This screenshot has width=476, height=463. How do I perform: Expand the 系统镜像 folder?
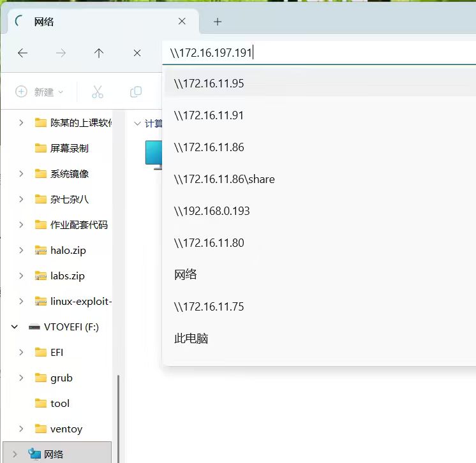pyautogui.click(x=21, y=173)
